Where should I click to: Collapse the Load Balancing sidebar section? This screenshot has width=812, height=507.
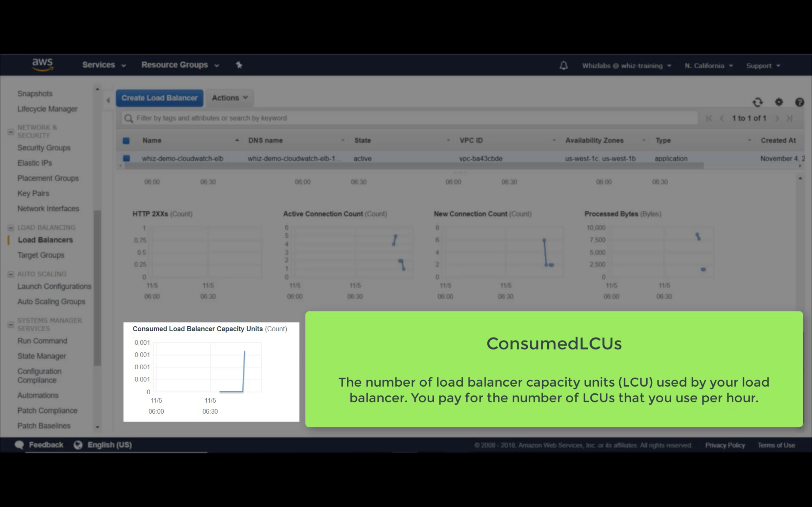coord(11,228)
